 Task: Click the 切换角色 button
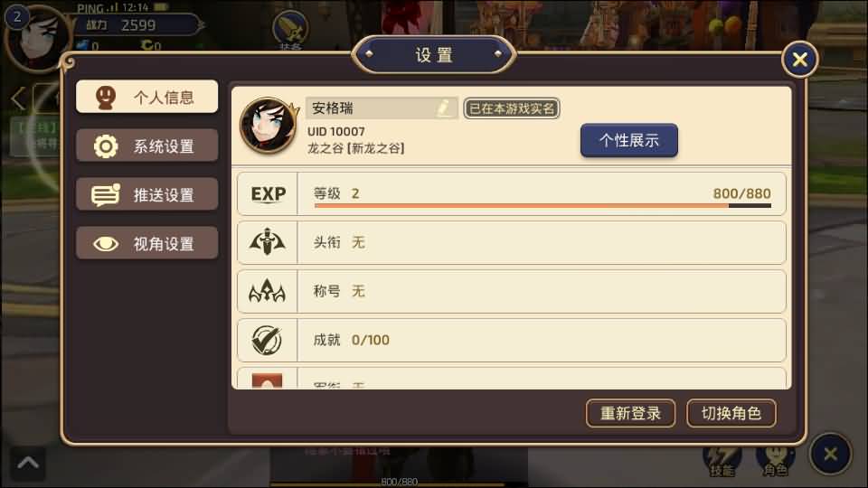tap(731, 413)
